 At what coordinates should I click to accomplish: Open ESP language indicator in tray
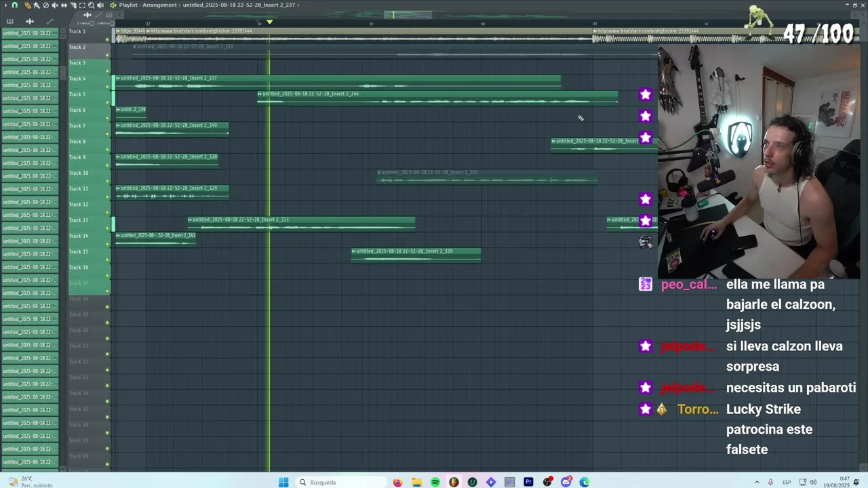[x=787, y=482]
